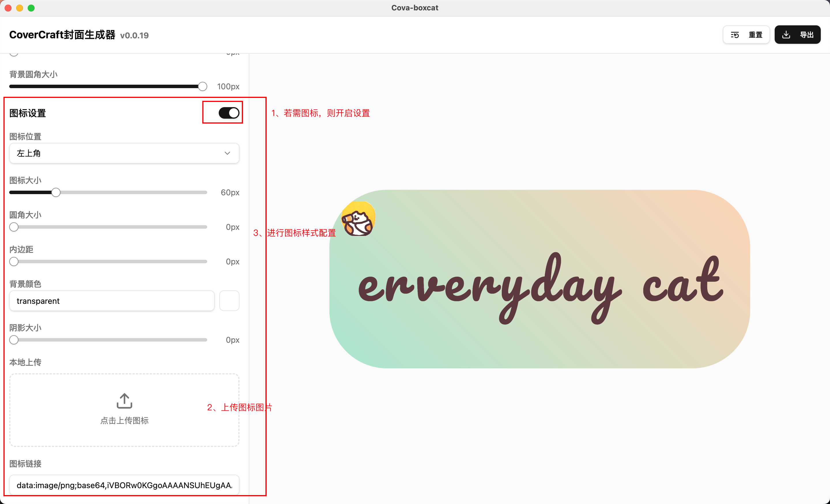Screen dimensions: 830x504
Task: Click the everyday cat cover preview text
Action: pyautogui.click(x=540, y=288)
